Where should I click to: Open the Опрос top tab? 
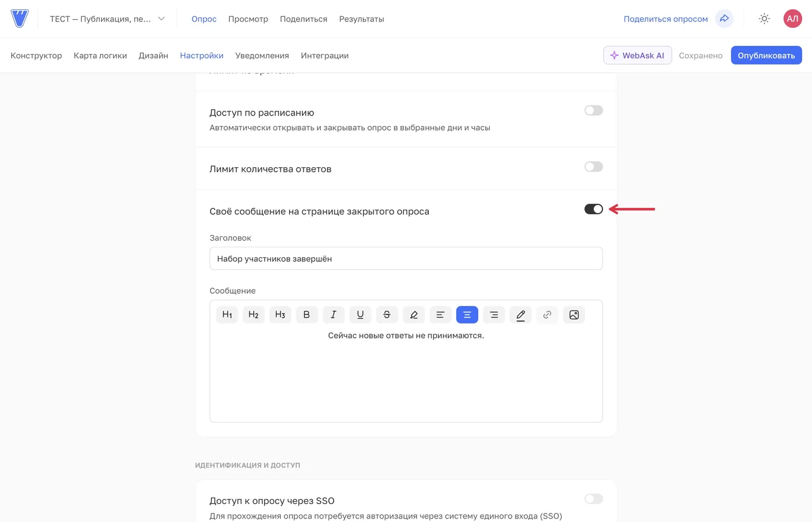click(x=204, y=19)
